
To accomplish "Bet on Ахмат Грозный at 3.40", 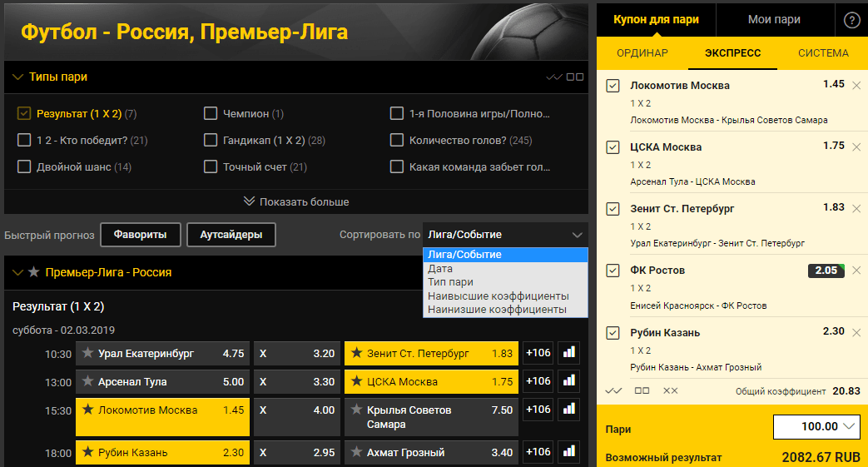I will [x=431, y=453].
